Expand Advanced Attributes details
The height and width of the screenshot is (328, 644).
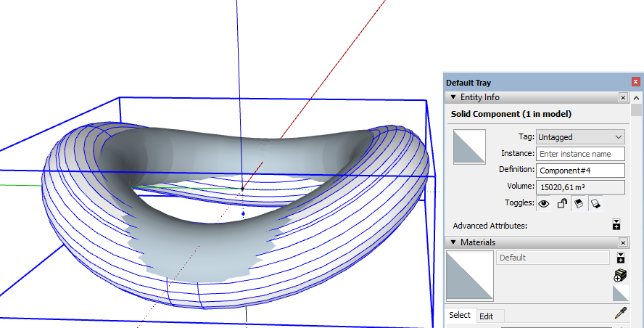coord(616,224)
